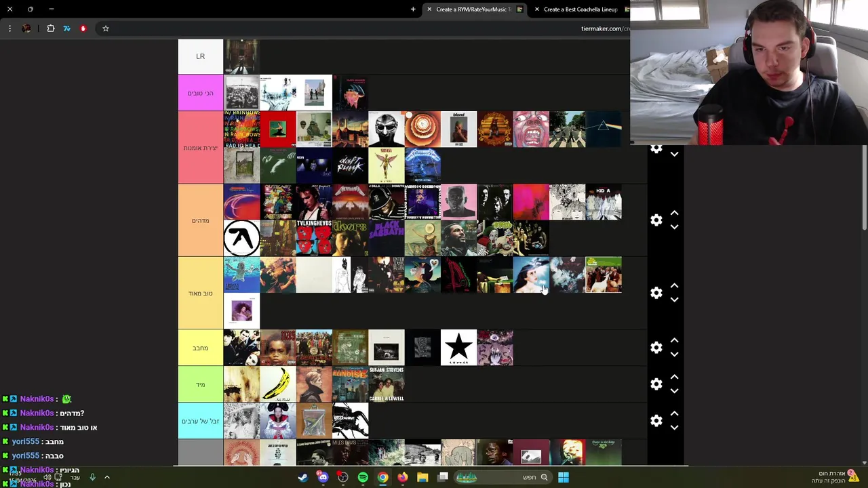The width and height of the screenshot is (868, 488).
Task: Move מחבב tier down
Action: (x=674, y=354)
